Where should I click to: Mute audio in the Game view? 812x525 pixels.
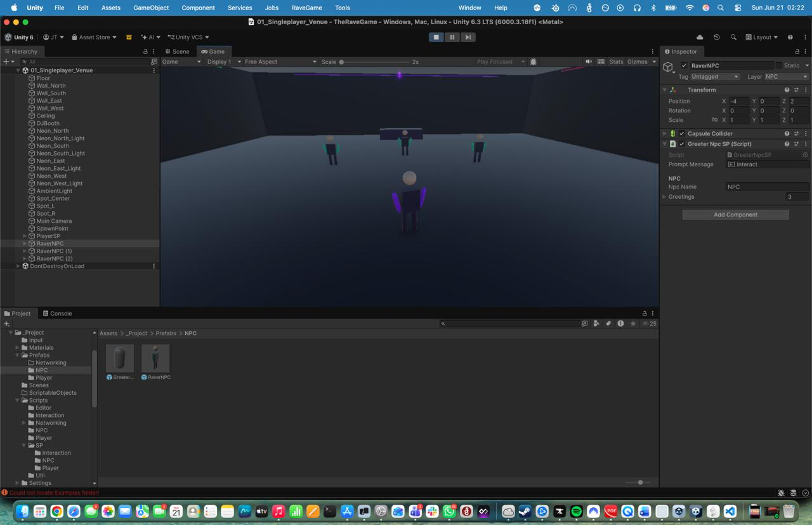click(589, 62)
